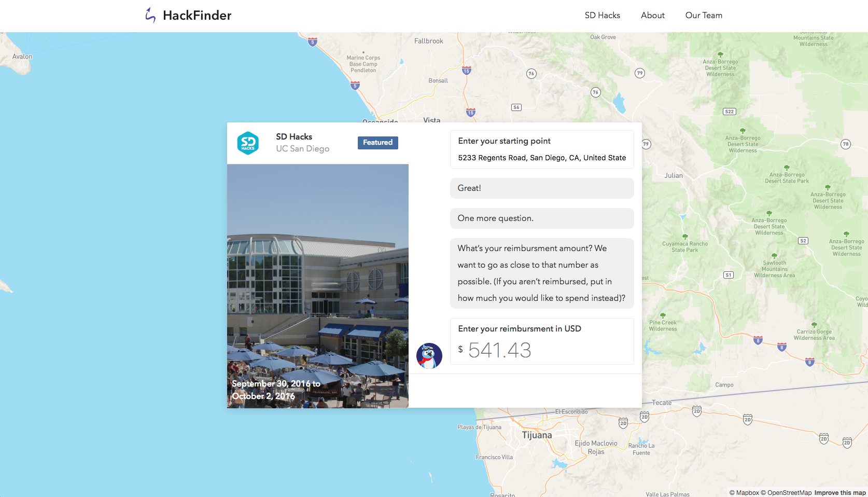This screenshot has height=497, width=868.
Task: Click 'Enter your starting point' heading
Action: tap(504, 141)
